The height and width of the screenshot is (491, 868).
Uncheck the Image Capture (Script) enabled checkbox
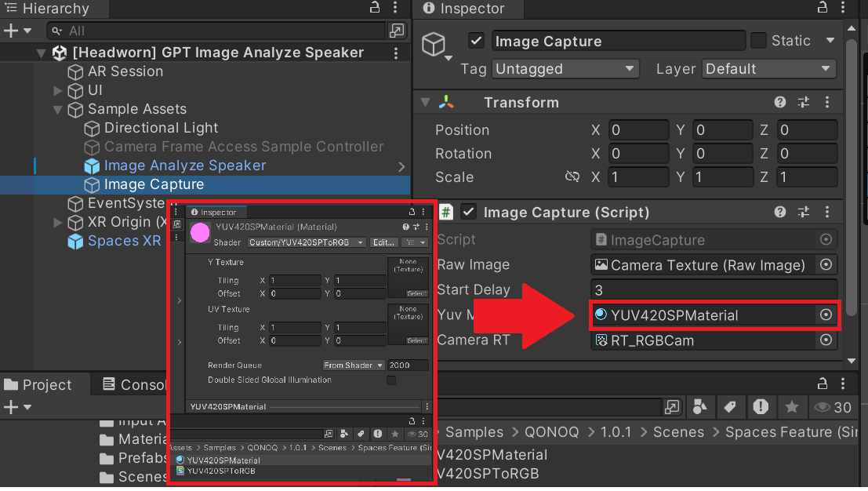469,213
